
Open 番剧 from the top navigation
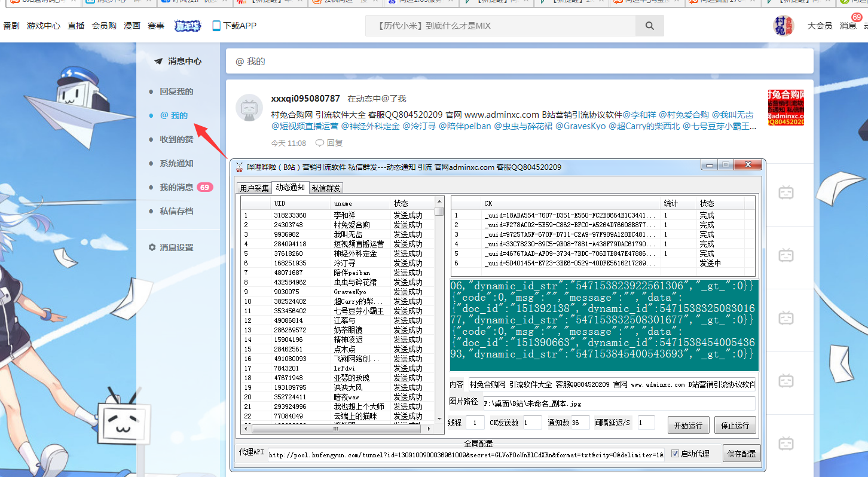[x=11, y=25]
